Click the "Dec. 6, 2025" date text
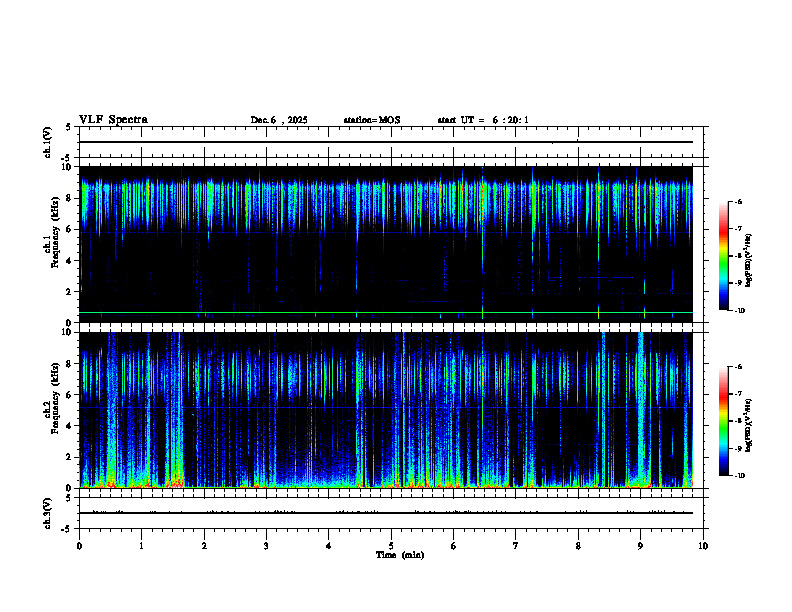This screenshot has height=612, width=792. click(x=279, y=120)
